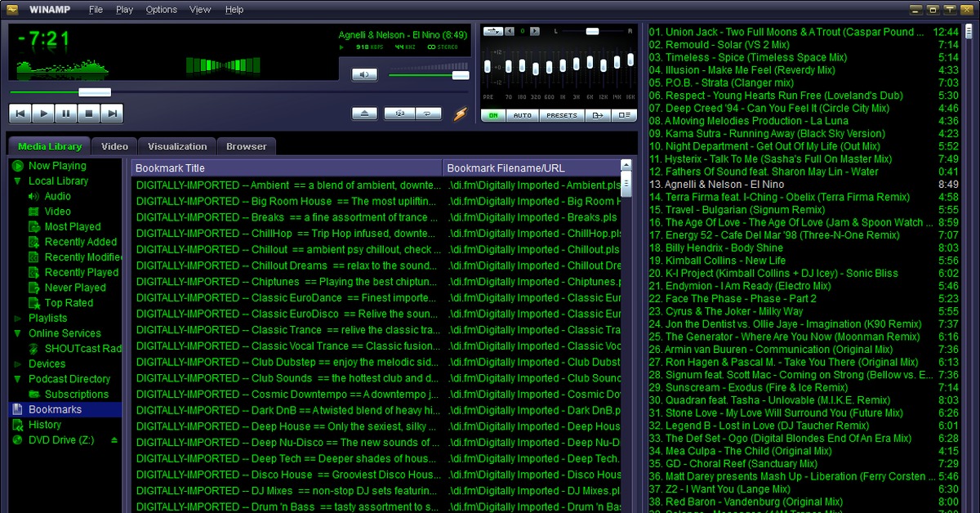Click the DVD Drive (Z:) disc icon
The height and width of the screenshot is (513, 980).
[18, 440]
